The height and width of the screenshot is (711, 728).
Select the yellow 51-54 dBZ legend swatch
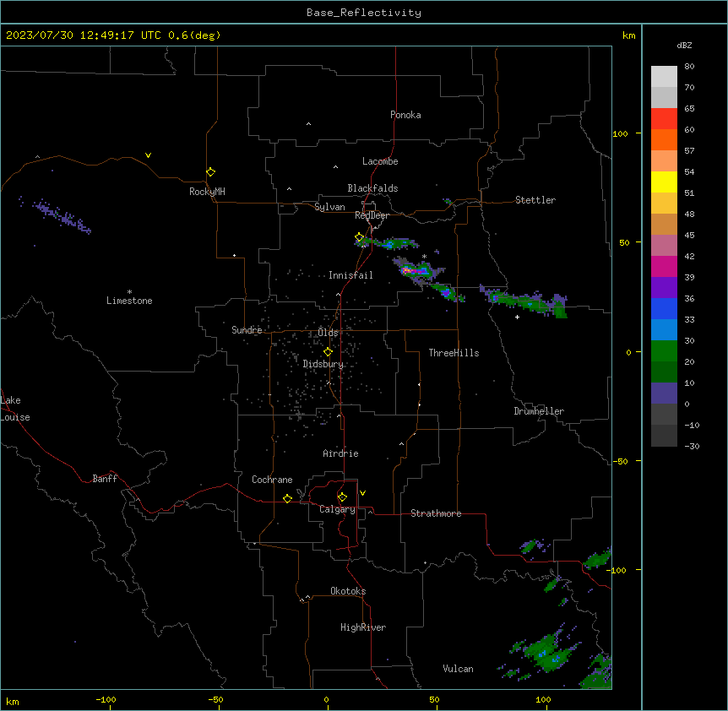coord(664,182)
